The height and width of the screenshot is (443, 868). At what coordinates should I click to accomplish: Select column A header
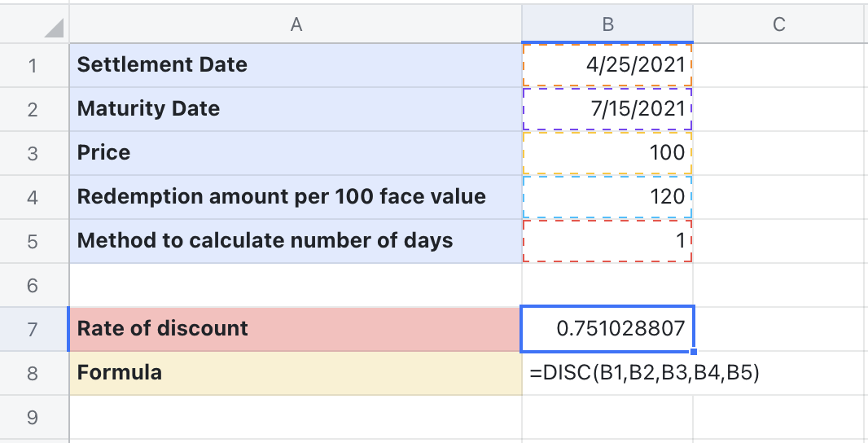pyautogui.click(x=296, y=24)
